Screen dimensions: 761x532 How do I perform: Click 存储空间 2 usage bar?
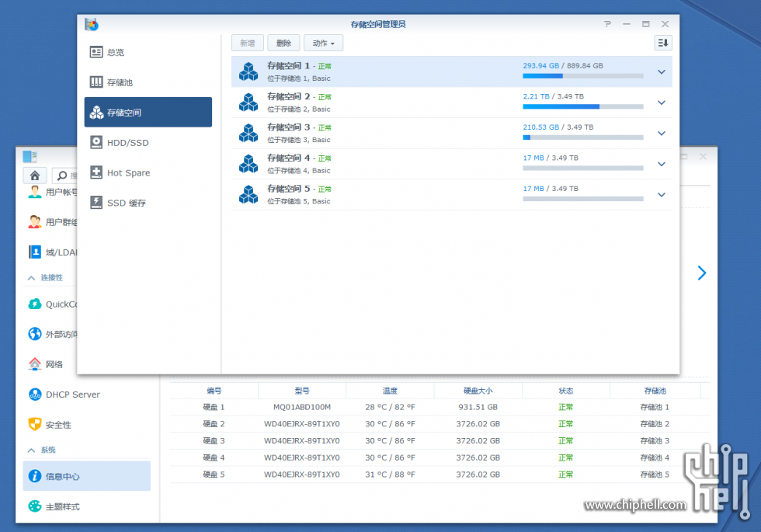pyautogui.click(x=583, y=106)
